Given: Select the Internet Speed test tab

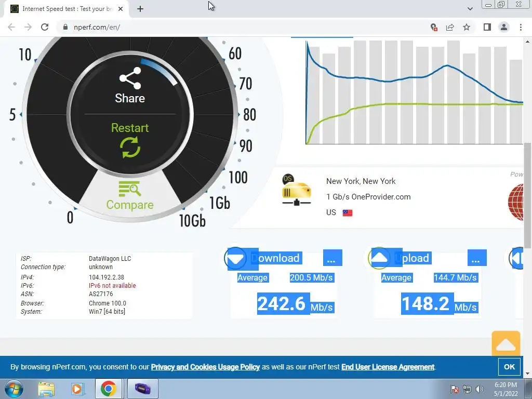Looking at the screenshot, I should (66, 9).
